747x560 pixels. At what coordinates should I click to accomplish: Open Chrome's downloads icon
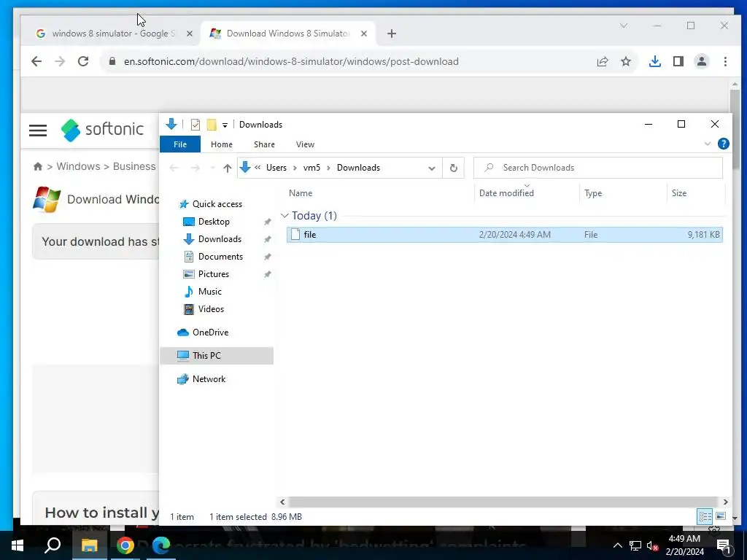654,61
